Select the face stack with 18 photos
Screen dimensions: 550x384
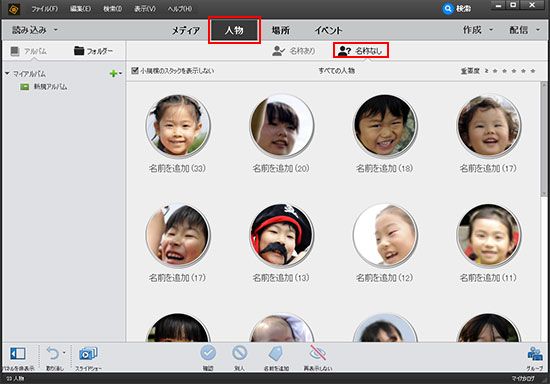point(385,125)
